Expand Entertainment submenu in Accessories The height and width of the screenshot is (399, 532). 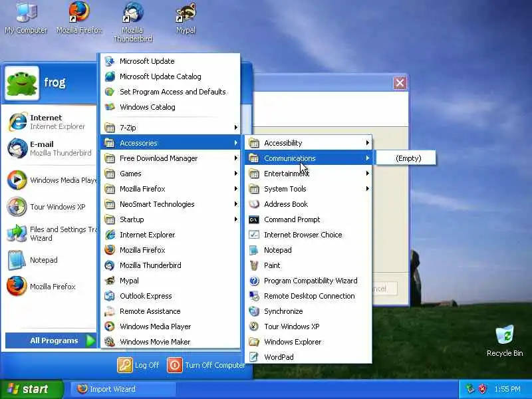point(309,174)
